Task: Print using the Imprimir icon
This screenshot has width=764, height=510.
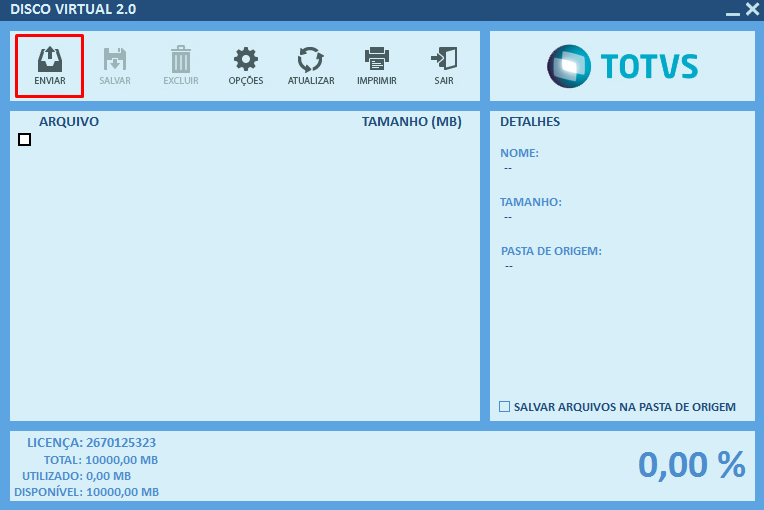Action: pyautogui.click(x=377, y=66)
